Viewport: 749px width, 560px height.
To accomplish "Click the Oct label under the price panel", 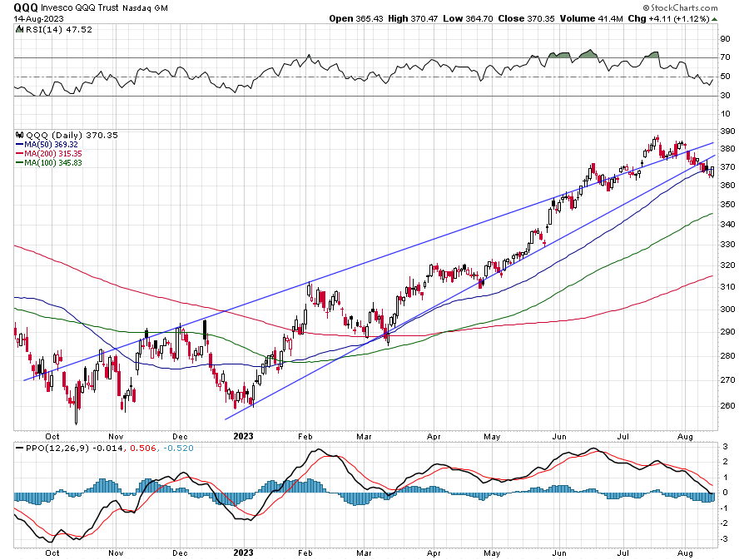I will point(52,436).
